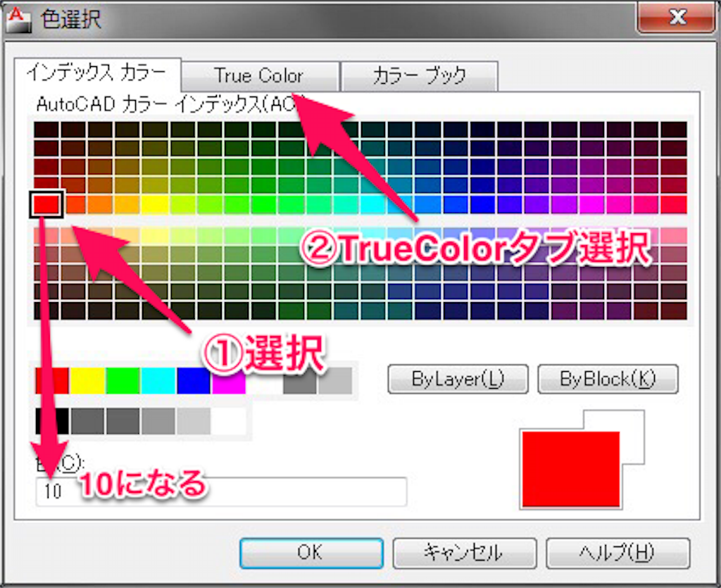Switch to the True Color tab
Screen dimensions: 721x588
[x=261, y=76]
